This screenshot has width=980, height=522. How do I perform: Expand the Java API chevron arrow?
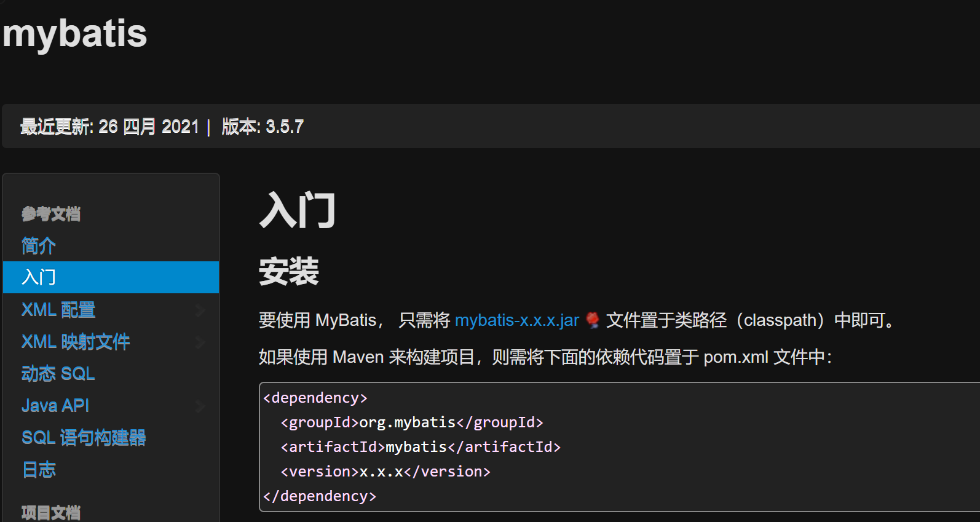click(x=200, y=406)
